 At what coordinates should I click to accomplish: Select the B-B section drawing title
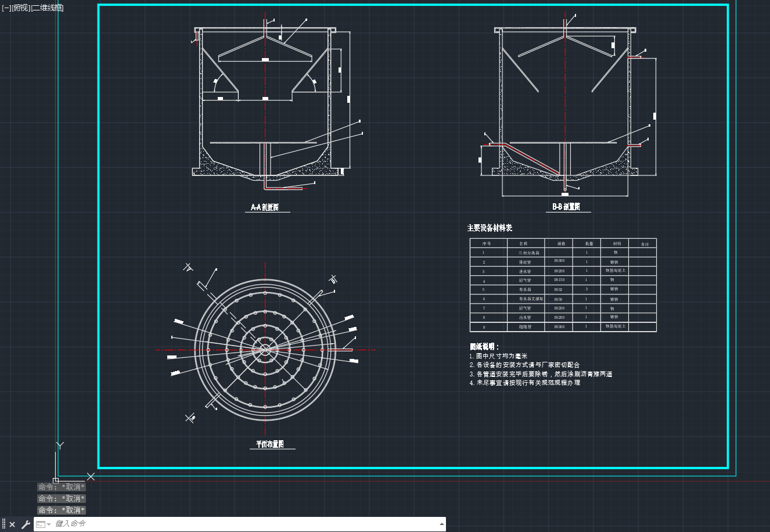(x=566, y=207)
